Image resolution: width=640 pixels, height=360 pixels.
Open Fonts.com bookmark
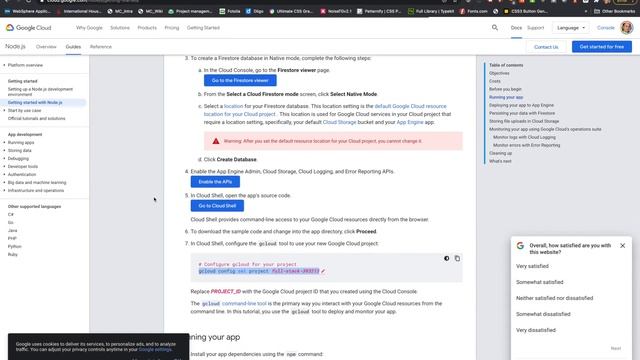[x=473, y=11]
